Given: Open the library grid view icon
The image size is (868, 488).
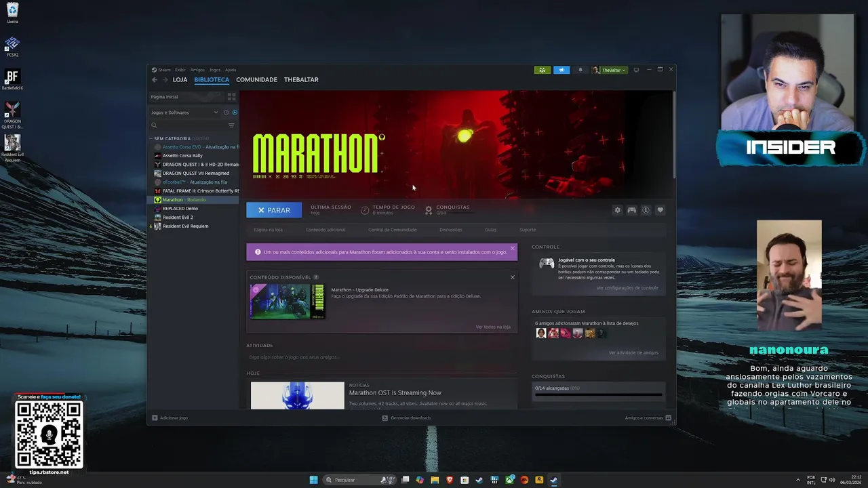Looking at the screenshot, I should 231,97.
